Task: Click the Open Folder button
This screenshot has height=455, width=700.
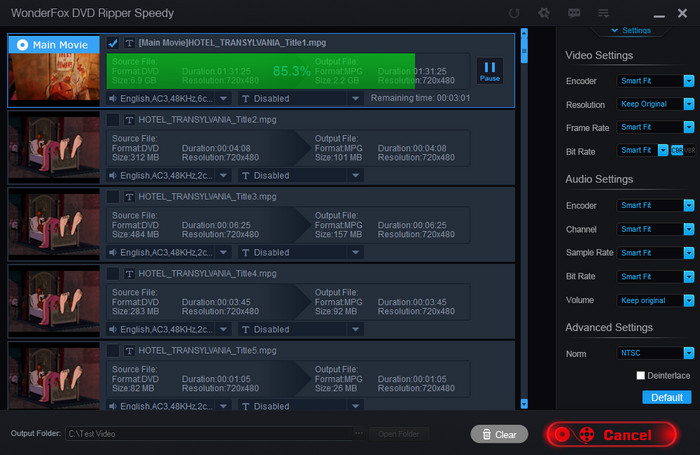Action: pyautogui.click(x=399, y=434)
